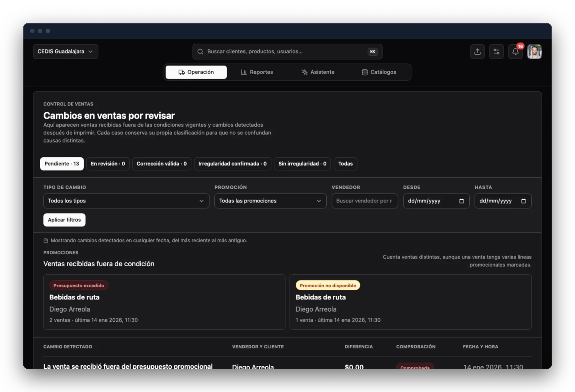Open the Promoción no disponible card
This screenshot has height=392, width=575.
pyautogui.click(x=410, y=302)
